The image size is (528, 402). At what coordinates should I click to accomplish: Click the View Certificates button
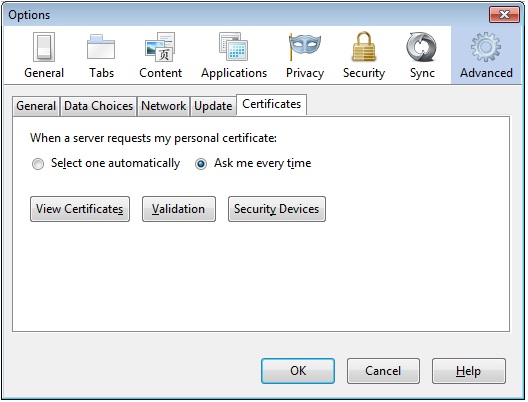point(80,209)
